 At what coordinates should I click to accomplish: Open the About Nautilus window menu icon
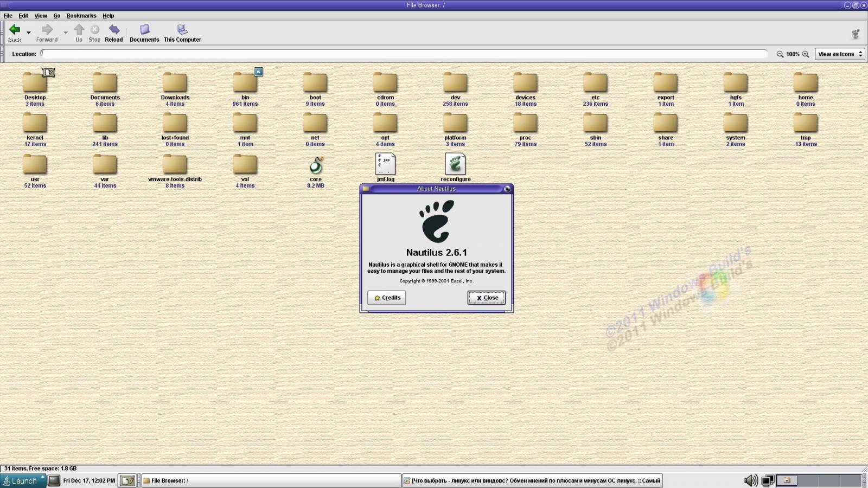pos(366,189)
